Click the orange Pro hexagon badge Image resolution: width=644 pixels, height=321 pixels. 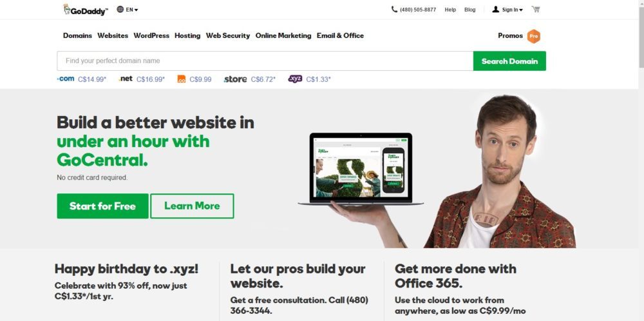pyautogui.click(x=533, y=36)
